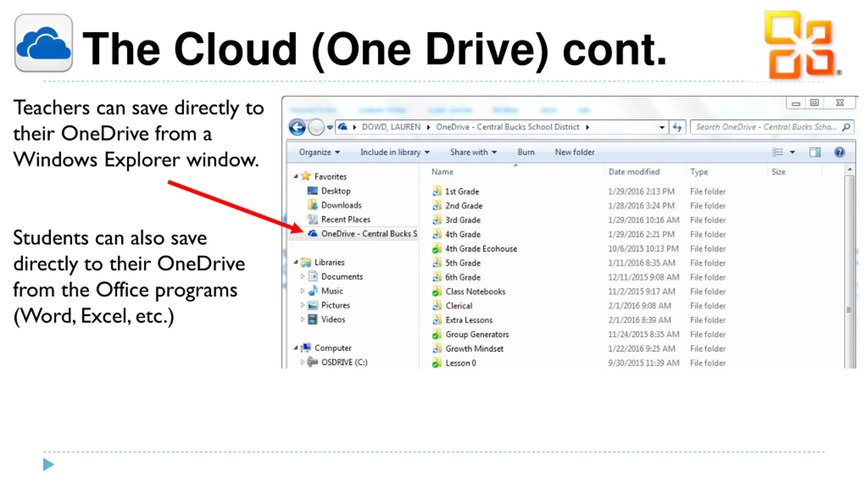Expand the OSDRIVE (C:) node

(x=302, y=362)
